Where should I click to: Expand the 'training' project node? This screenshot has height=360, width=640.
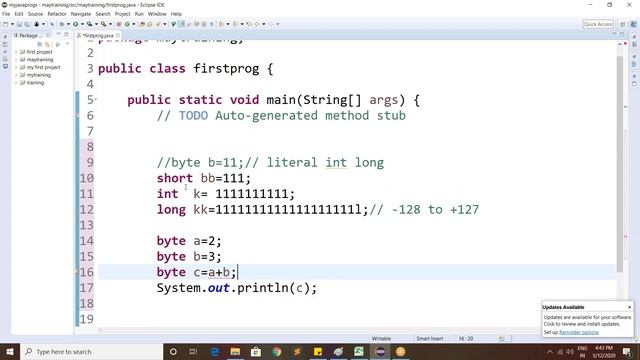pyautogui.click(x=16, y=83)
